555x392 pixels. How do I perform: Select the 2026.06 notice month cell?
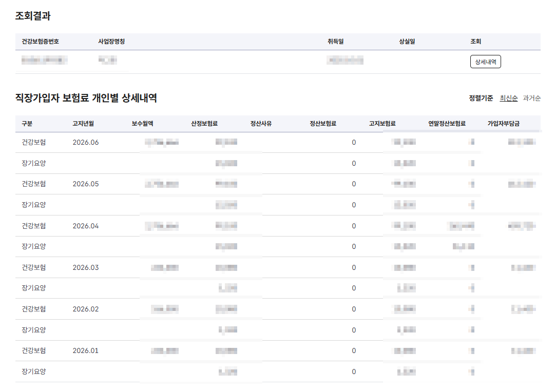[86, 142]
